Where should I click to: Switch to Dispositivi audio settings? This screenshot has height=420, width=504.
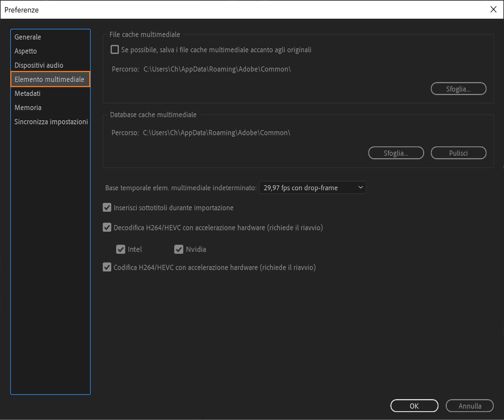click(x=39, y=65)
